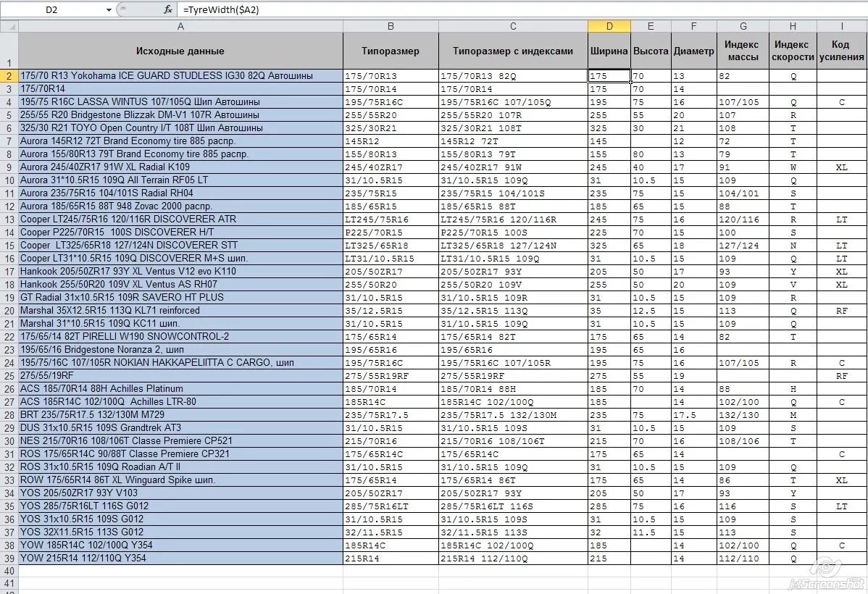Select column H header
Screen dimensions: 868x594
[x=793, y=26]
